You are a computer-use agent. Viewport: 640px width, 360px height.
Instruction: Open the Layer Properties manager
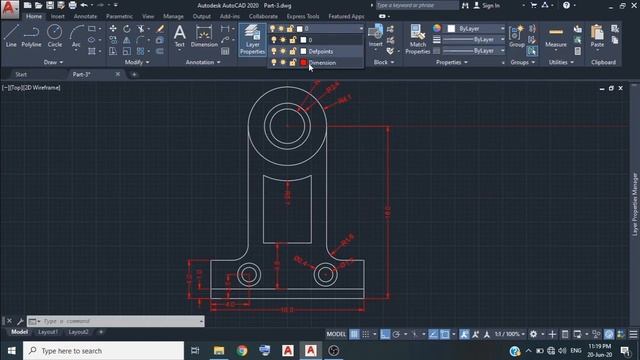(252, 39)
